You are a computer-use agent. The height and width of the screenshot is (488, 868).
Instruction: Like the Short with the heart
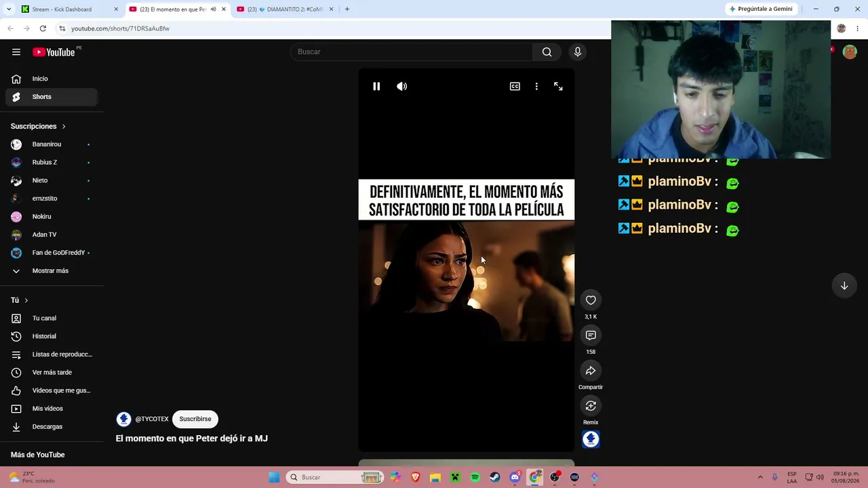click(591, 300)
